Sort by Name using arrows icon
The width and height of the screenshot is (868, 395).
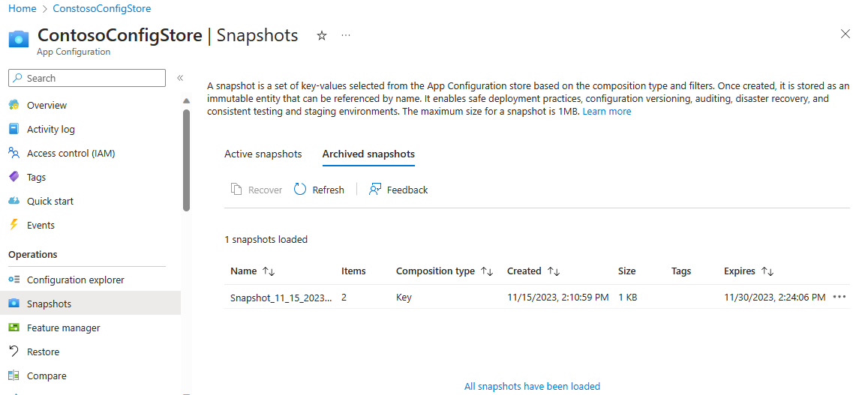269,271
